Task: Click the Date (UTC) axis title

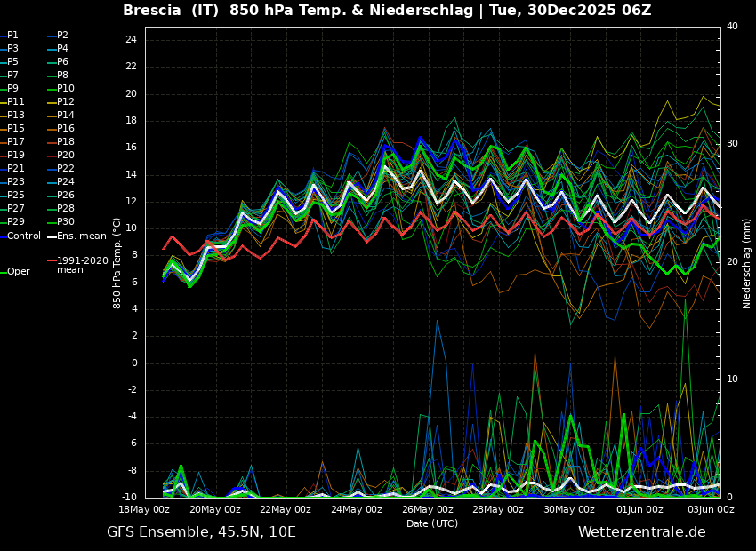Action: tap(432, 523)
